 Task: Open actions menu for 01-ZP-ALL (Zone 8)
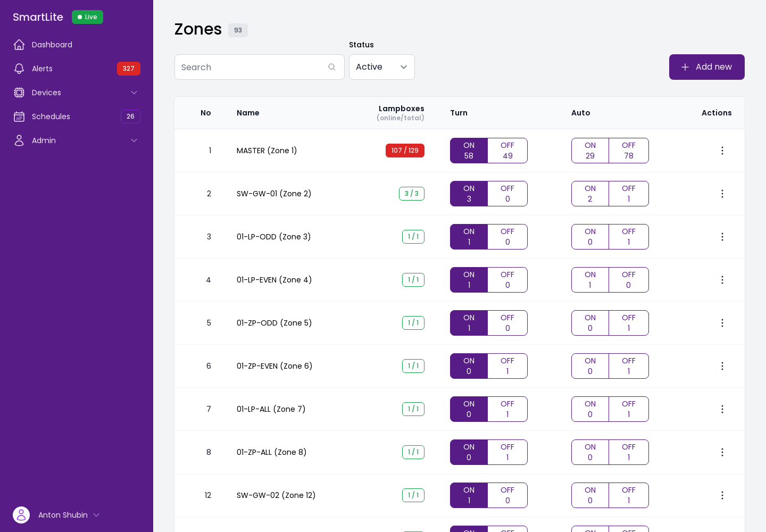pos(722,452)
